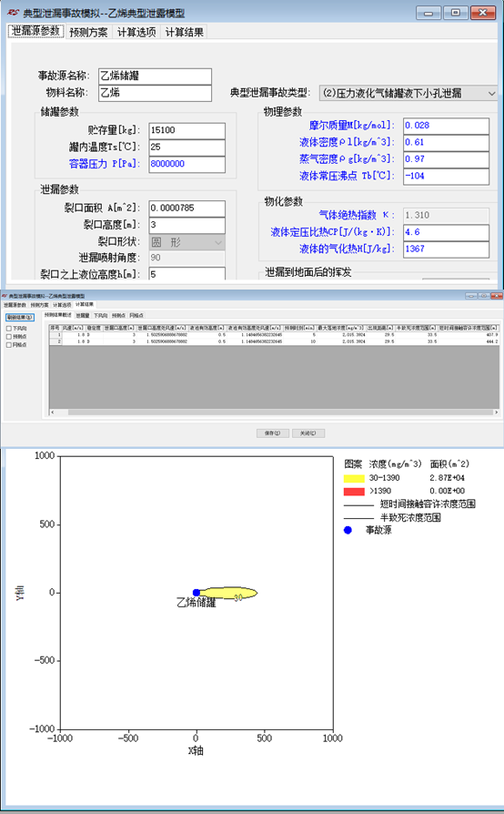Click the 泄漏喷射角度 field showing 90
Viewport: 504px width, 814px height.
pyautogui.click(x=186, y=258)
